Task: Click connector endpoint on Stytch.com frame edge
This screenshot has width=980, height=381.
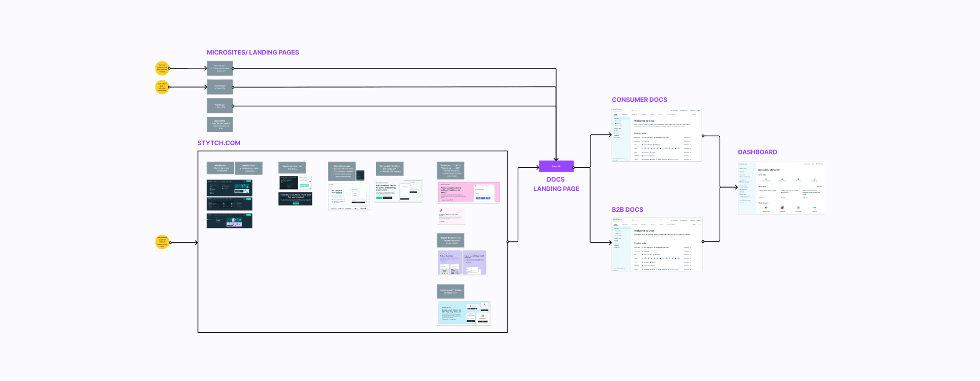Action: pyautogui.click(x=508, y=242)
